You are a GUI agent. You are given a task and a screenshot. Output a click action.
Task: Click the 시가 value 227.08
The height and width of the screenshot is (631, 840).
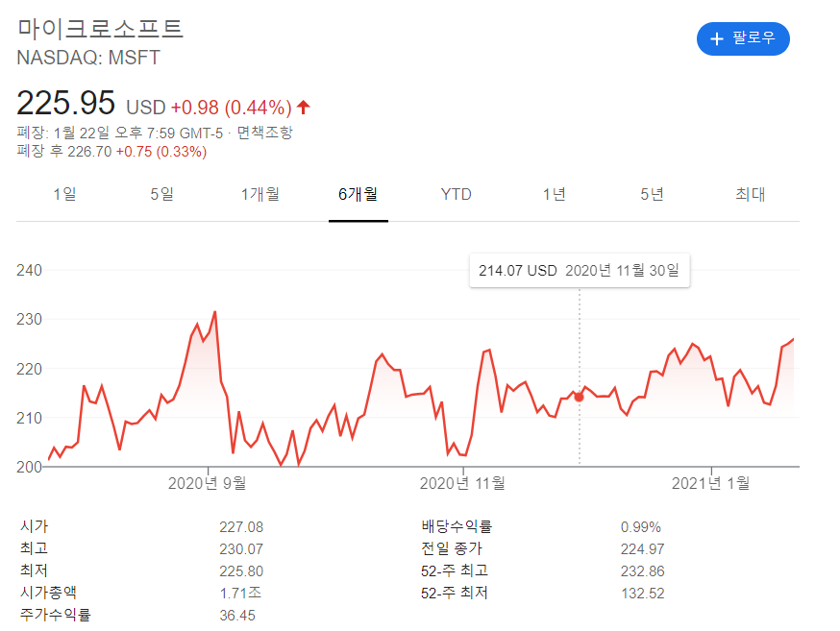tap(241, 527)
